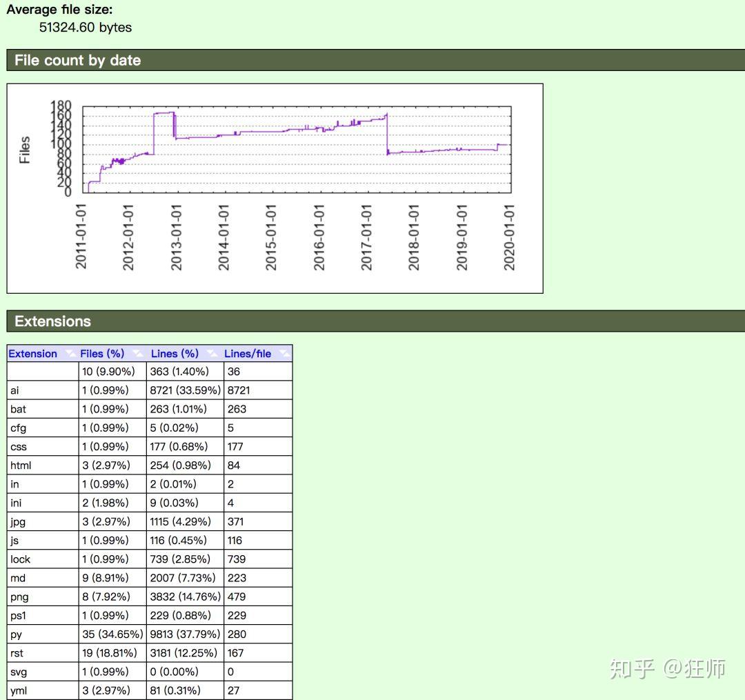Click the file count trend line on the graph
This screenshot has width=745, height=700.
[x=276, y=131]
